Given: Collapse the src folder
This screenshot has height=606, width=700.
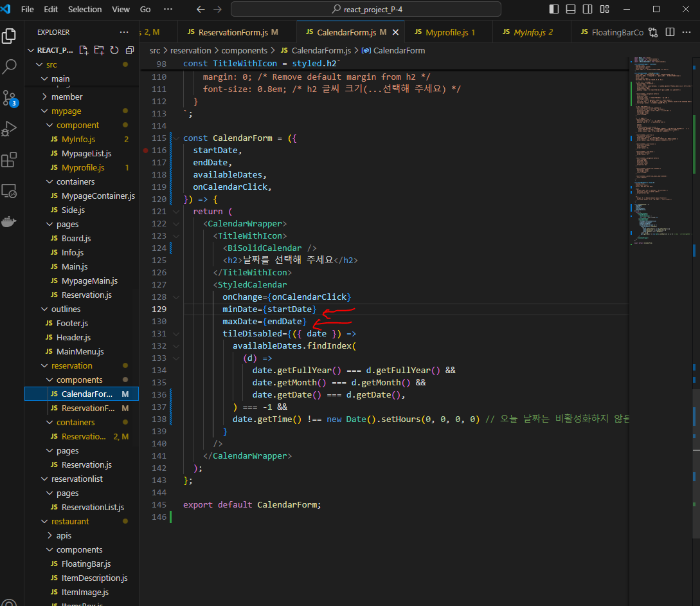Looking at the screenshot, I should click(39, 65).
